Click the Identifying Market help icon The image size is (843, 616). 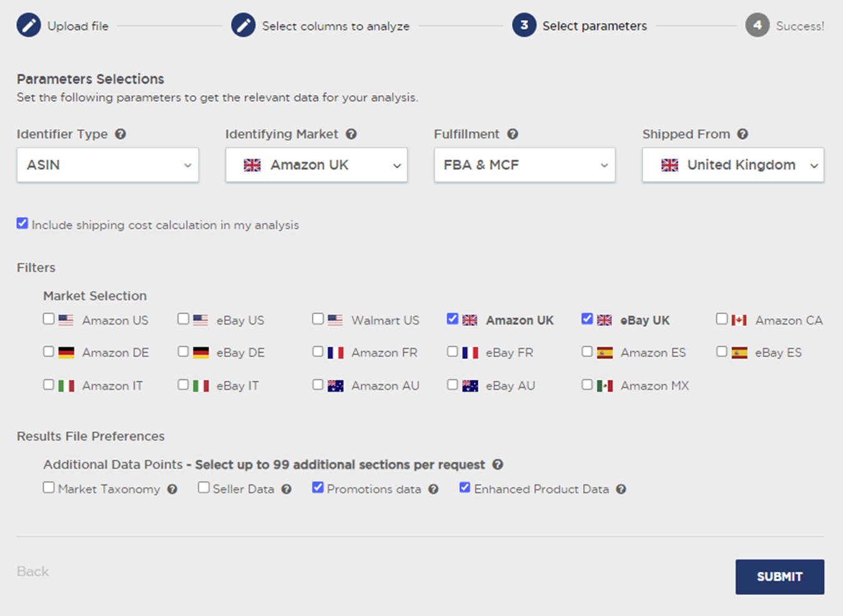(352, 134)
